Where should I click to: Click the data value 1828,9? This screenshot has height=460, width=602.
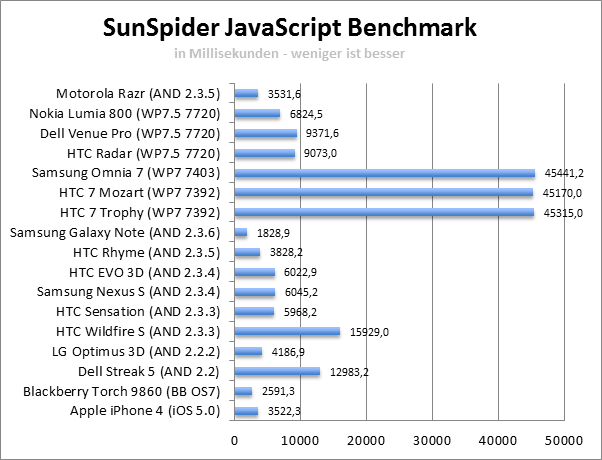coord(273,233)
